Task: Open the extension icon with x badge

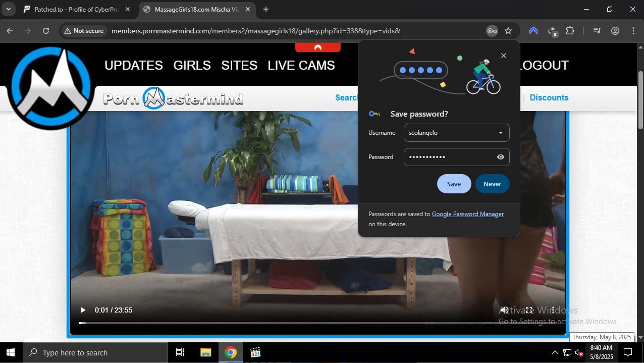Action: coord(552,31)
